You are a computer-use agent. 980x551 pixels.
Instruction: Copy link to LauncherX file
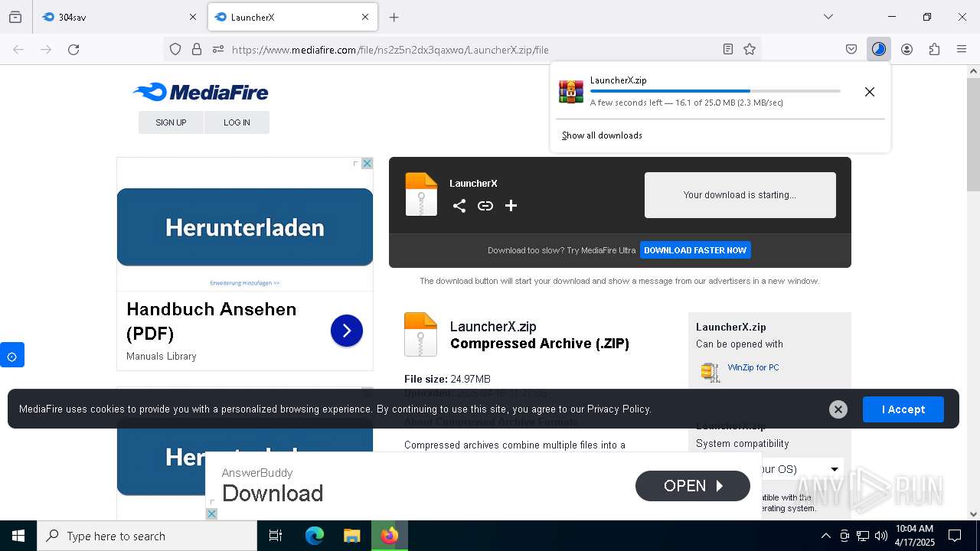(485, 206)
